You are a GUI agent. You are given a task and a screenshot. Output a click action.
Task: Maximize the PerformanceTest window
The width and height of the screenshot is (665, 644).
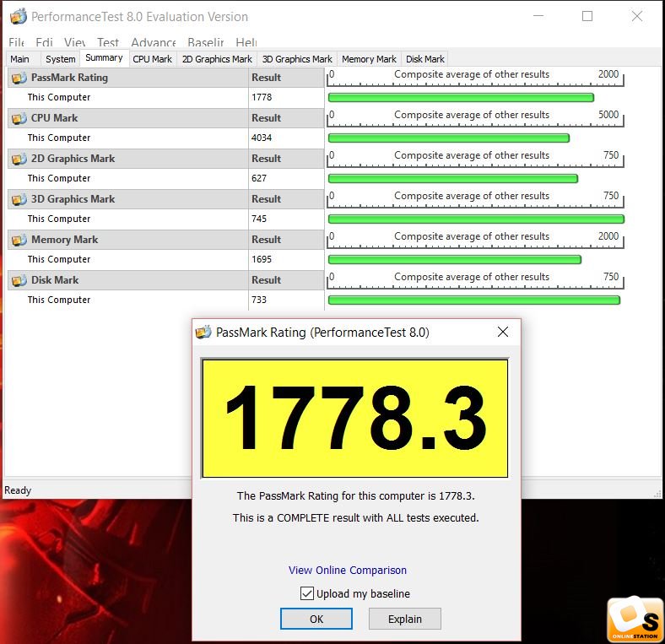tap(587, 16)
